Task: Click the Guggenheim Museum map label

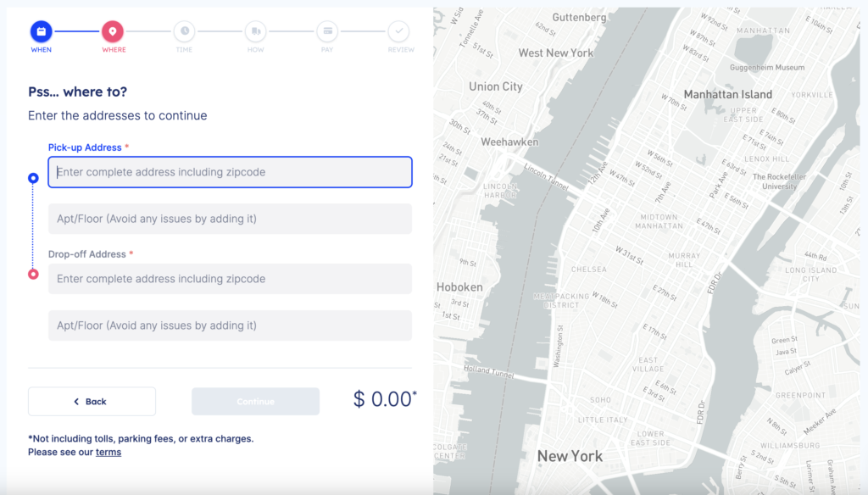Action: [767, 68]
